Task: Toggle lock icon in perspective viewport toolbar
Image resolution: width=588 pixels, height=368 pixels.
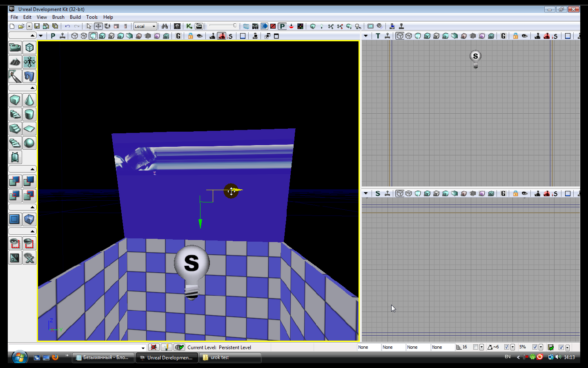Action: tap(190, 36)
